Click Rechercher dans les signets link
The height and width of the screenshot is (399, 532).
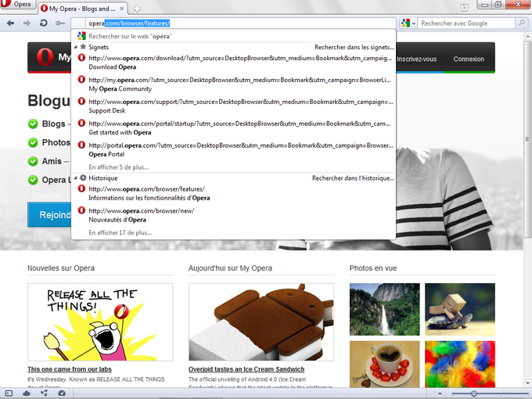pos(354,47)
